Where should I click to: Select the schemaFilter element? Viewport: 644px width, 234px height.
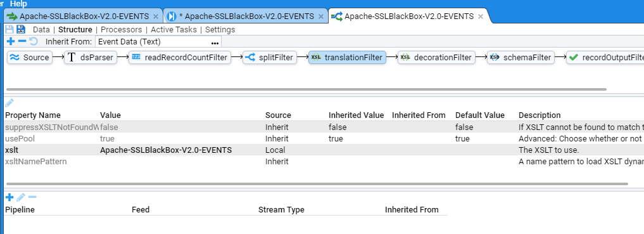pos(521,58)
